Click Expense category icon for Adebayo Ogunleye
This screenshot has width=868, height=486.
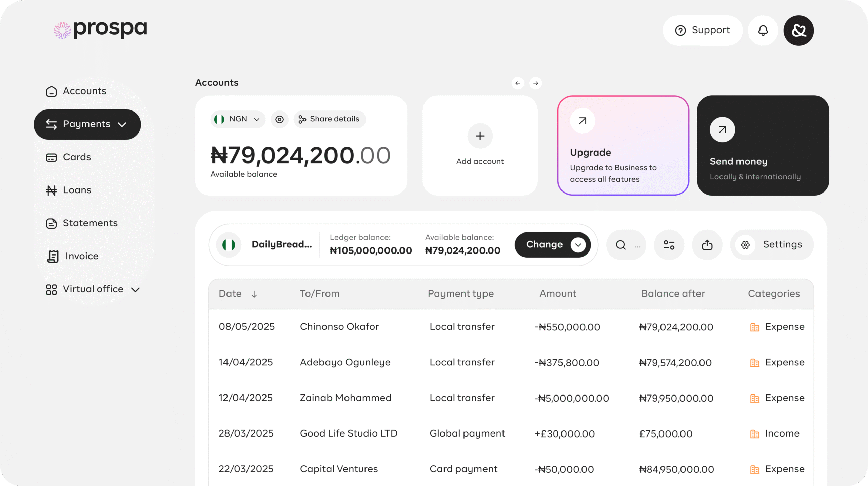754,363
